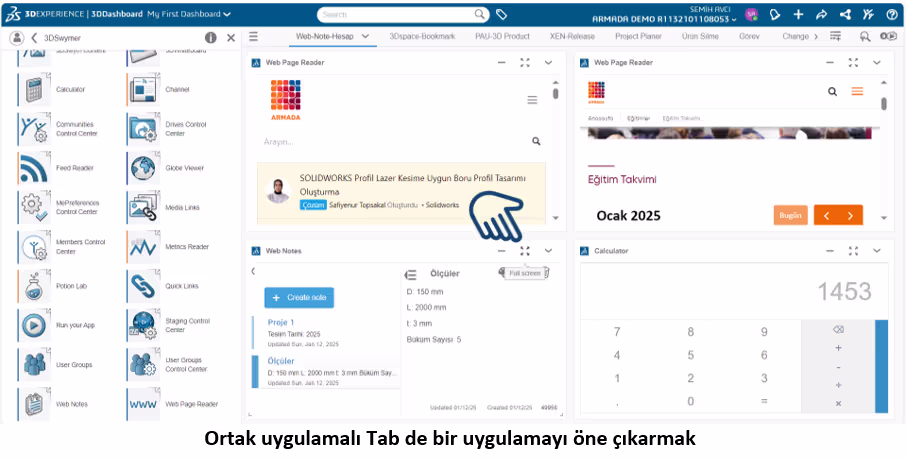Expand the Calculator widget to full screen

tap(853, 251)
